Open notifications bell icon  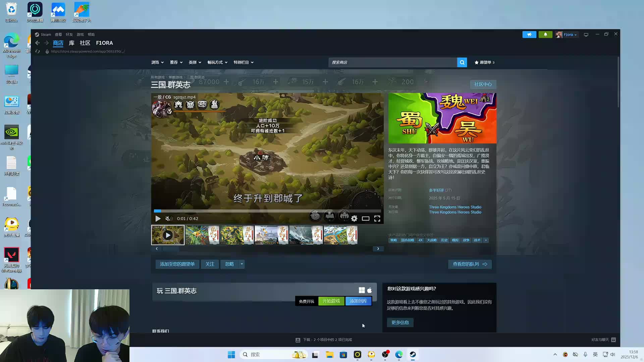point(545,35)
